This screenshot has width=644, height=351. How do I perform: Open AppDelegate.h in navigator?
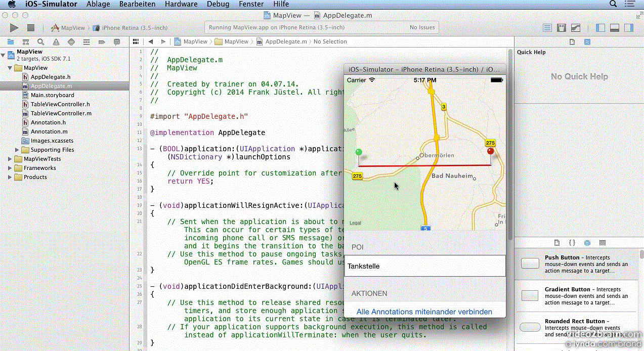[51, 77]
